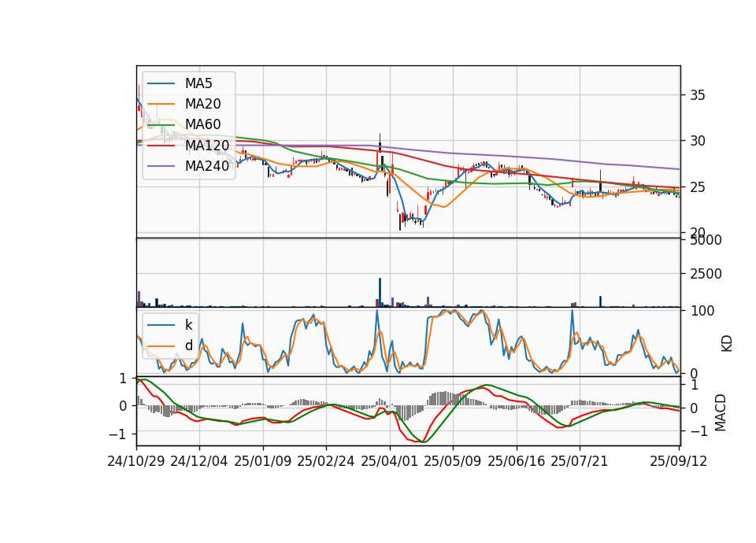Click the orange MA20 legend line sample
This screenshot has width=756, height=543.
point(161,104)
